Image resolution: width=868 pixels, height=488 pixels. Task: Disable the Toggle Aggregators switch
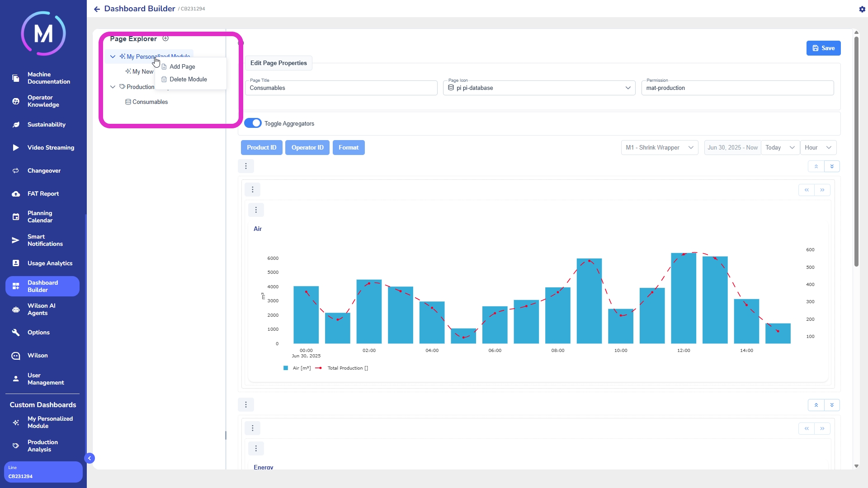click(x=253, y=123)
